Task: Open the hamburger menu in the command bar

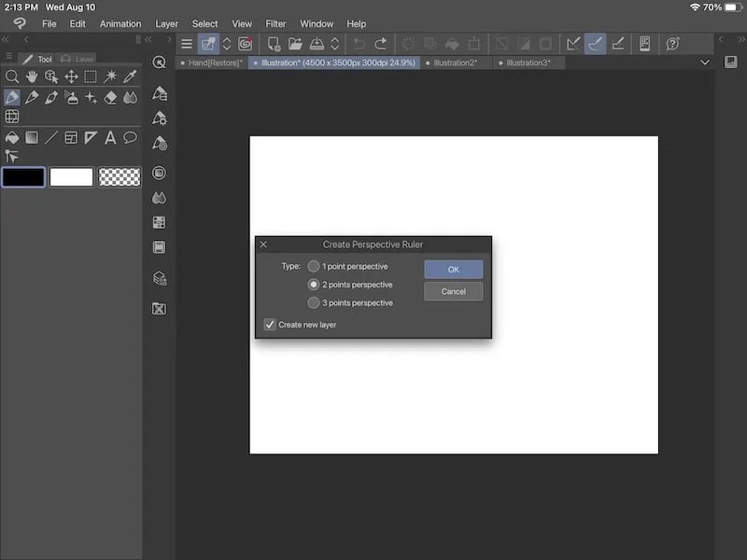Action: 186,43
